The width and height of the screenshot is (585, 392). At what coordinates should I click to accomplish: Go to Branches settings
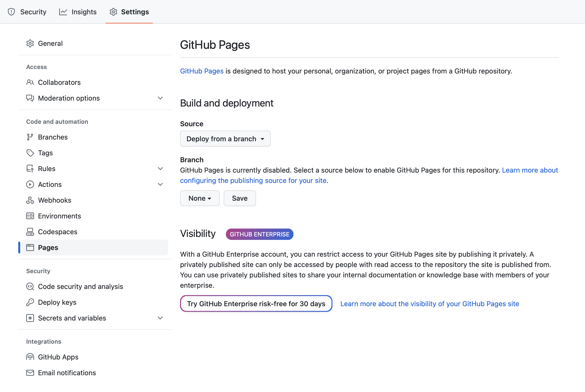[95, 137]
